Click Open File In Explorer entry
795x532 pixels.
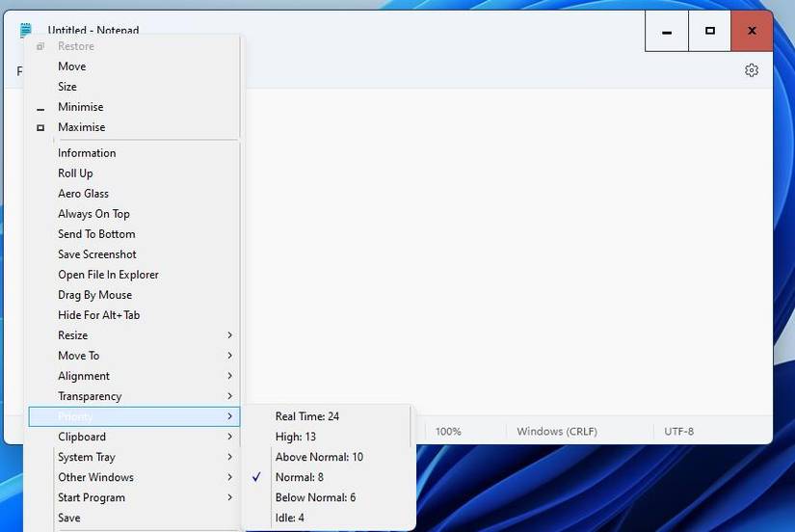(x=134, y=275)
